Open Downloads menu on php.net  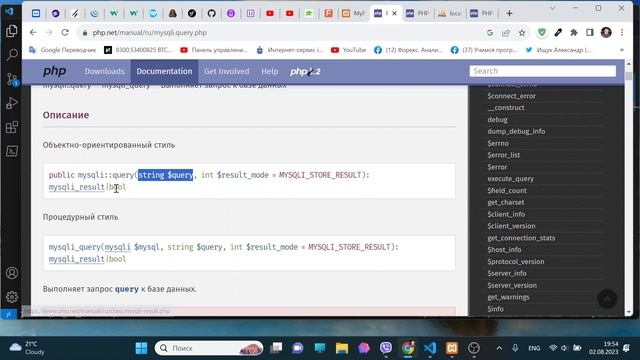point(104,71)
